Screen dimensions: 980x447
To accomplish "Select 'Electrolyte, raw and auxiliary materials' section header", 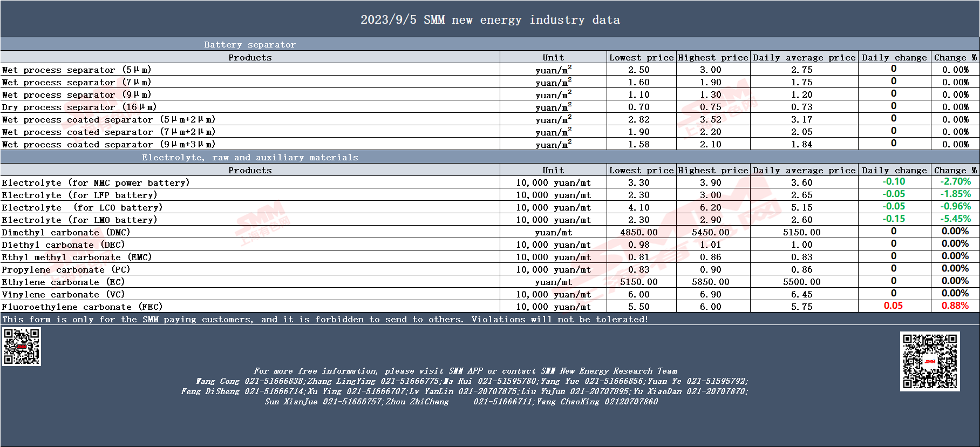I will pos(250,158).
